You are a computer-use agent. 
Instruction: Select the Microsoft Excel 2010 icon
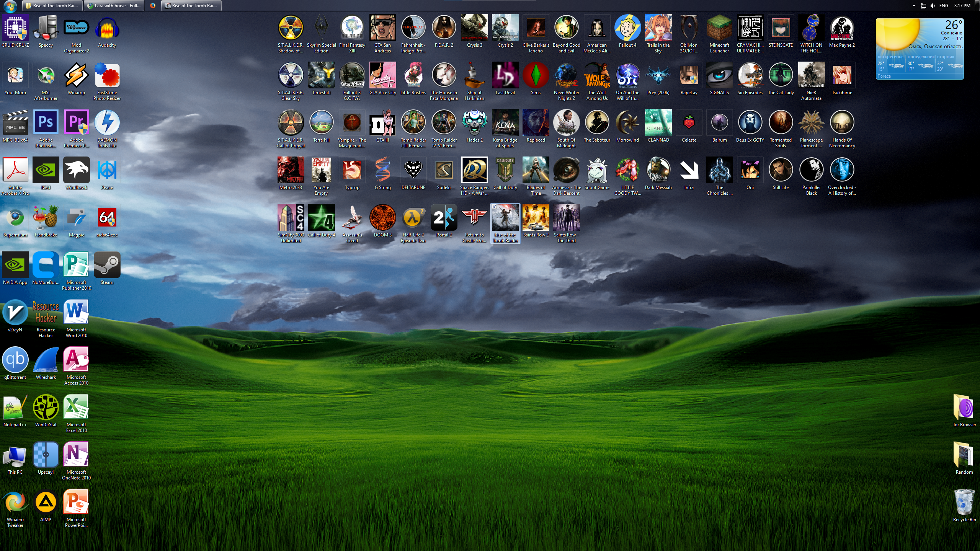point(77,407)
